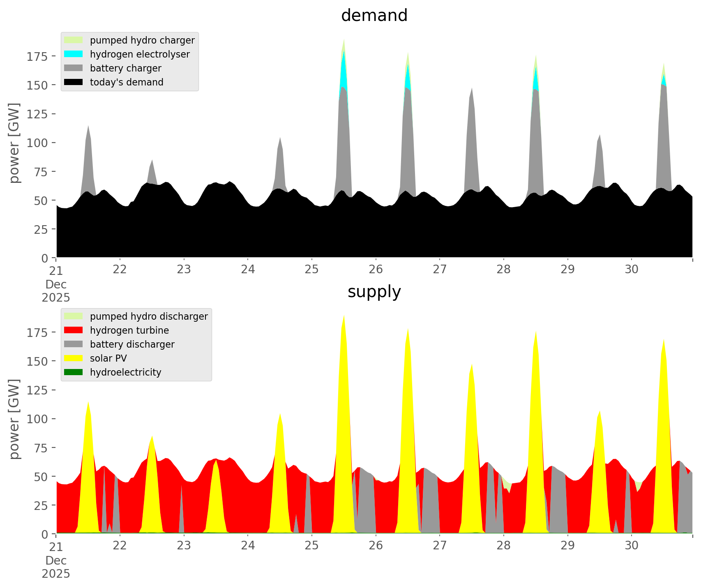Select the battery charger legend label

pos(125,68)
